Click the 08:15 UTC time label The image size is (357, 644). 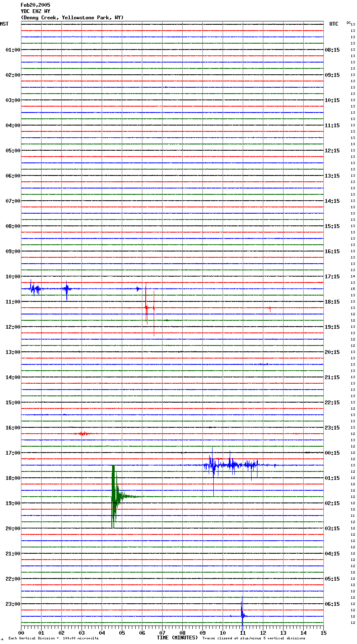[332, 50]
